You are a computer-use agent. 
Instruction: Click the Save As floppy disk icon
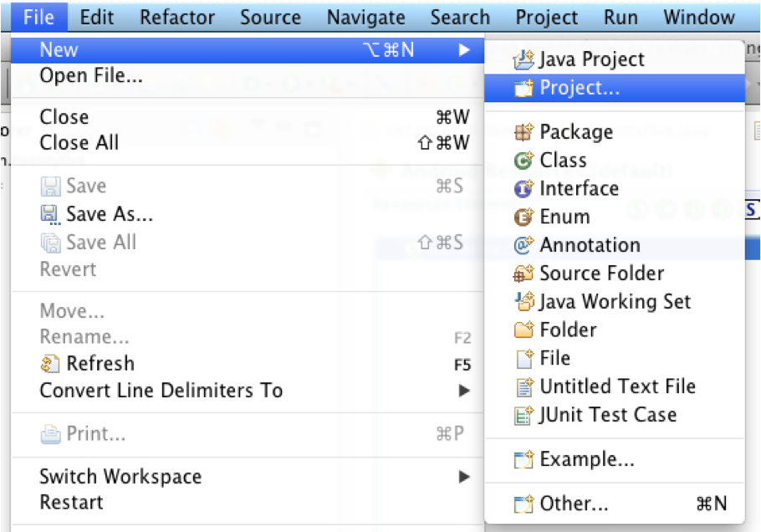51,214
